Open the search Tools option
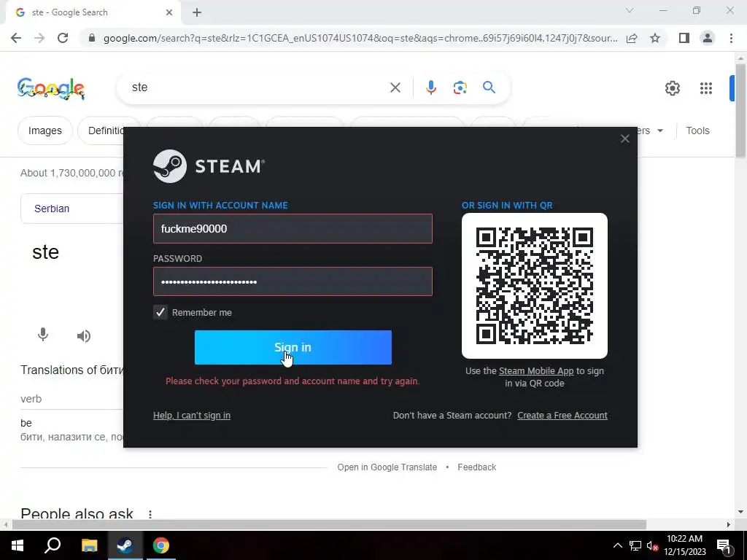 697,131
